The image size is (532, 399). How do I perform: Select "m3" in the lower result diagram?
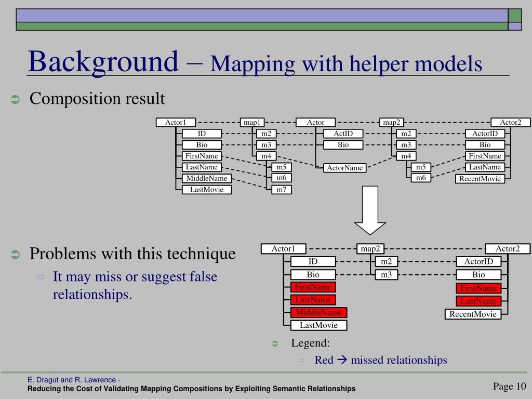387,274
